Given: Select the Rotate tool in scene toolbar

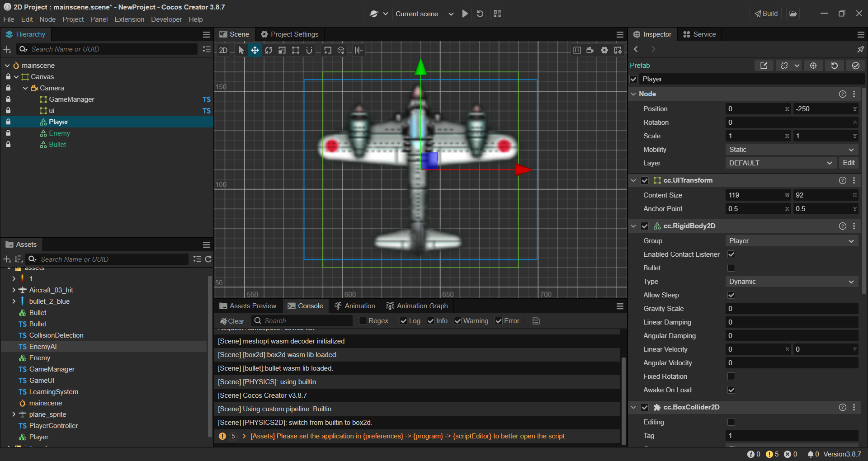Looking at the screenshot, I should (269, 50).
